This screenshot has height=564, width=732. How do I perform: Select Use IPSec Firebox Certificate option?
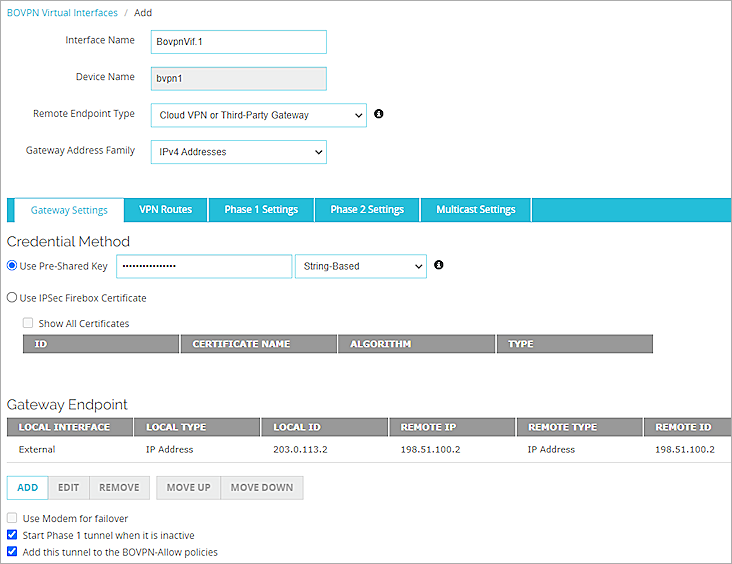click(12, 298)
